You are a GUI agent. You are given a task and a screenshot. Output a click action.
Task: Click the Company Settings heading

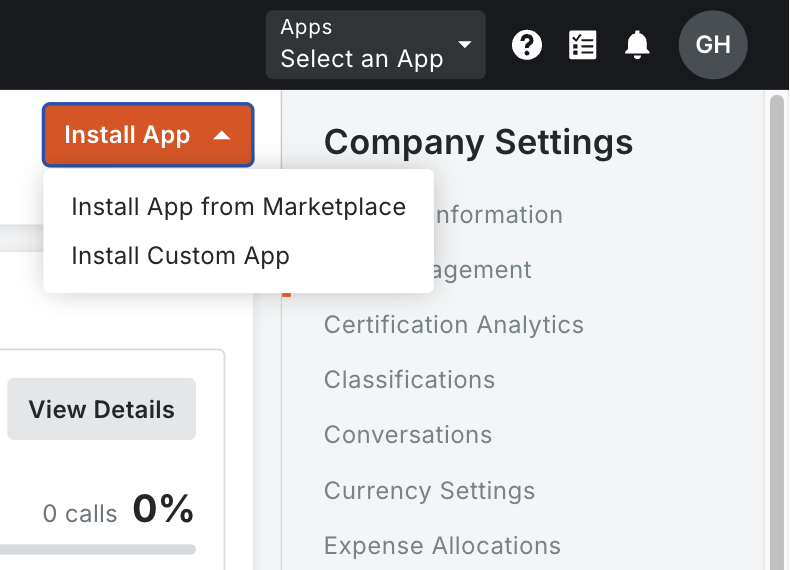479,142
